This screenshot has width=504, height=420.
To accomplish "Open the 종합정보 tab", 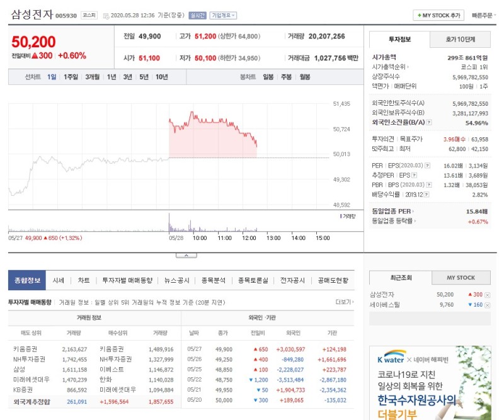I will [27, 281].
